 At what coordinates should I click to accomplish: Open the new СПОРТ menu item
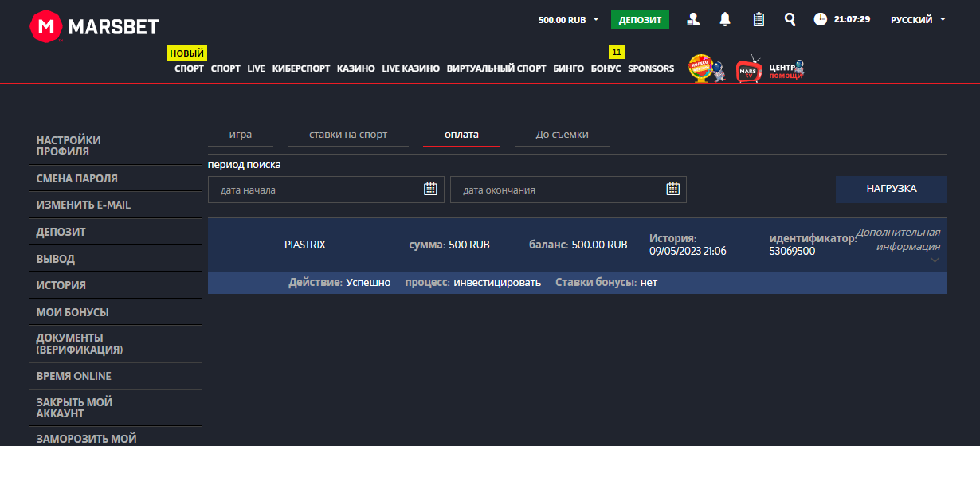click(189, 68)
